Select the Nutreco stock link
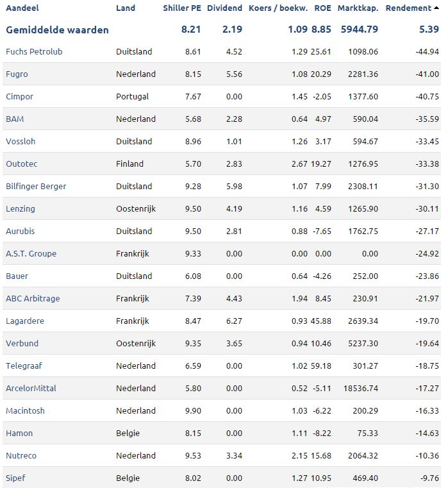 [21, 456]
